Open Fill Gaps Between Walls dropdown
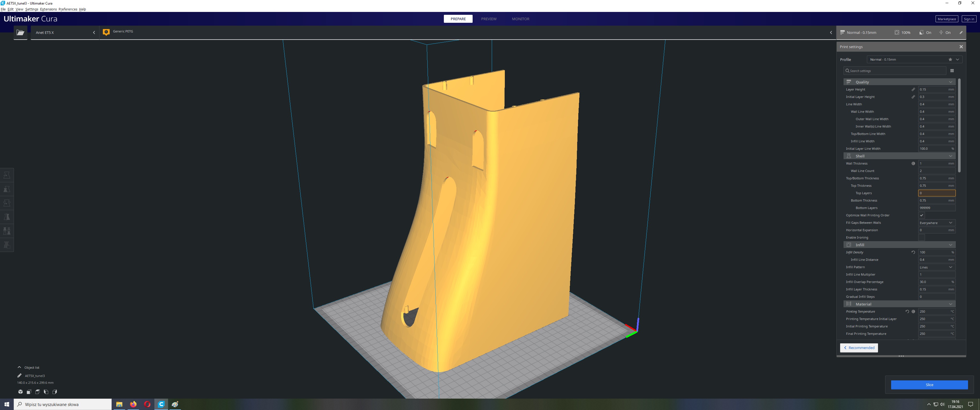 click(937, 223)
